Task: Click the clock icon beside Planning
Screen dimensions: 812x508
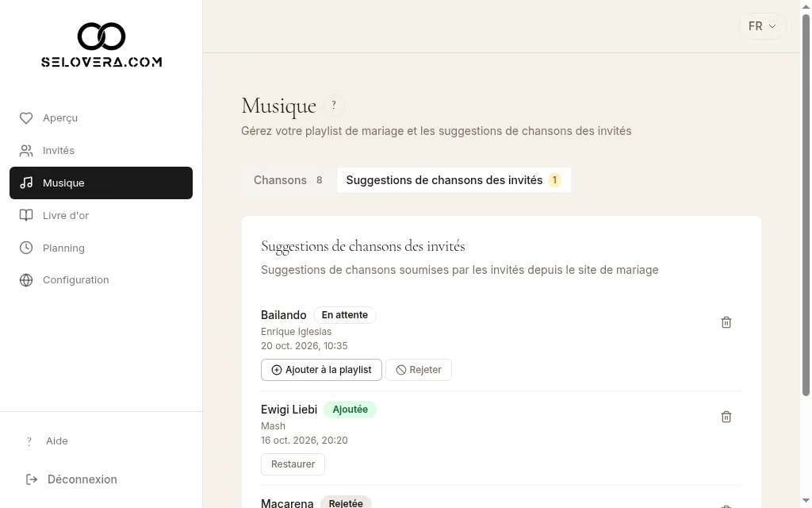Action: pos(26,248)
